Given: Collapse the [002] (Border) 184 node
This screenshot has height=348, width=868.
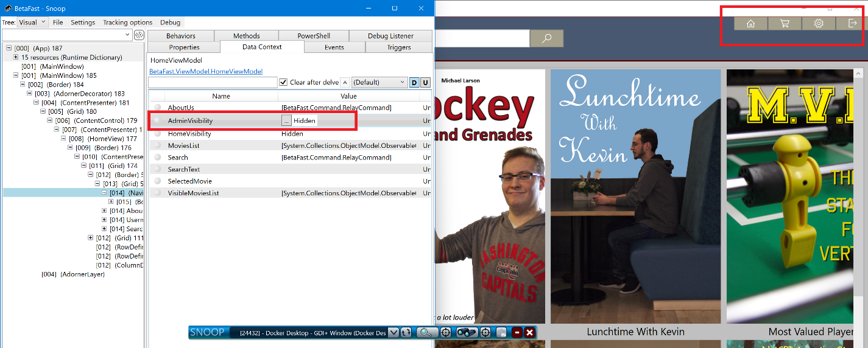Looking at the screenshot, I should (23, 85).
